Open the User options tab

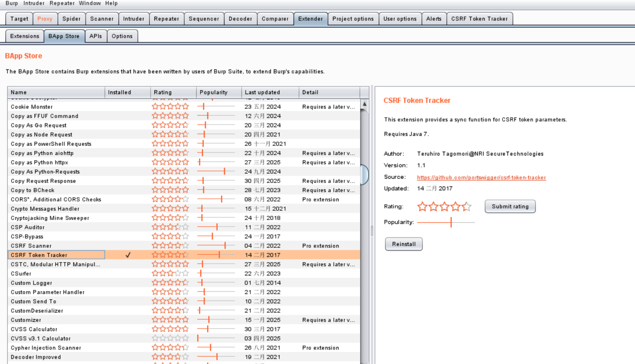click(400, 19)
